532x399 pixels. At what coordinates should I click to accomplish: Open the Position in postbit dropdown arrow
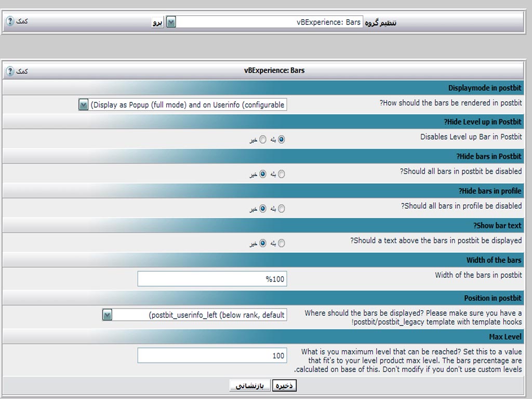107,315
